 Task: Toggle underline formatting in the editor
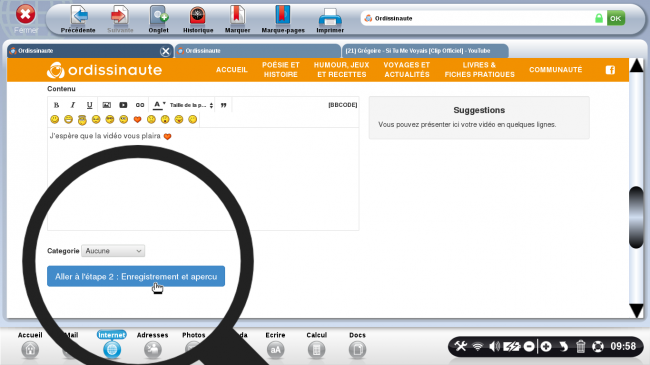pos(90,105)
